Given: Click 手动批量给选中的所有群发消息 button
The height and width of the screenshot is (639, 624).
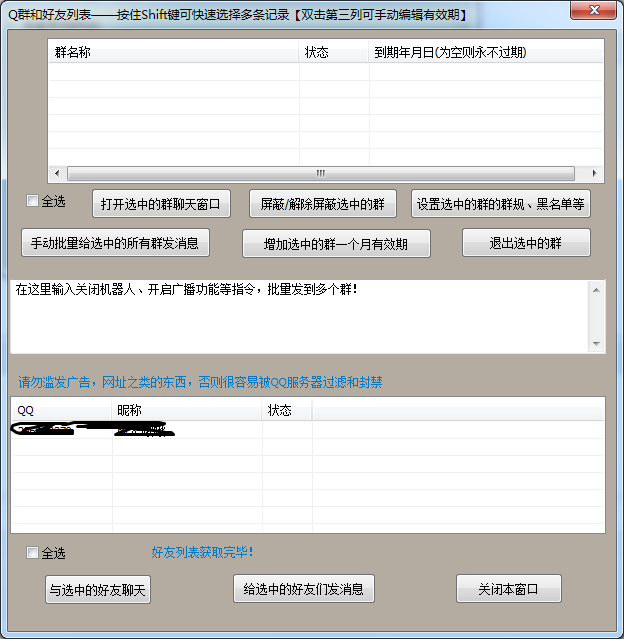Looking at the screenshot, I should (x=115, y=243).
